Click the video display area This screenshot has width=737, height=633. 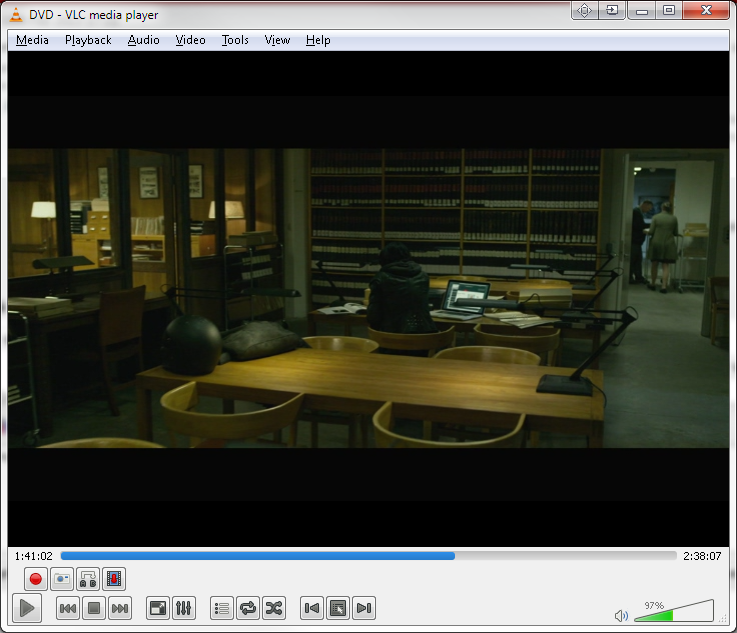coord(368,298)
